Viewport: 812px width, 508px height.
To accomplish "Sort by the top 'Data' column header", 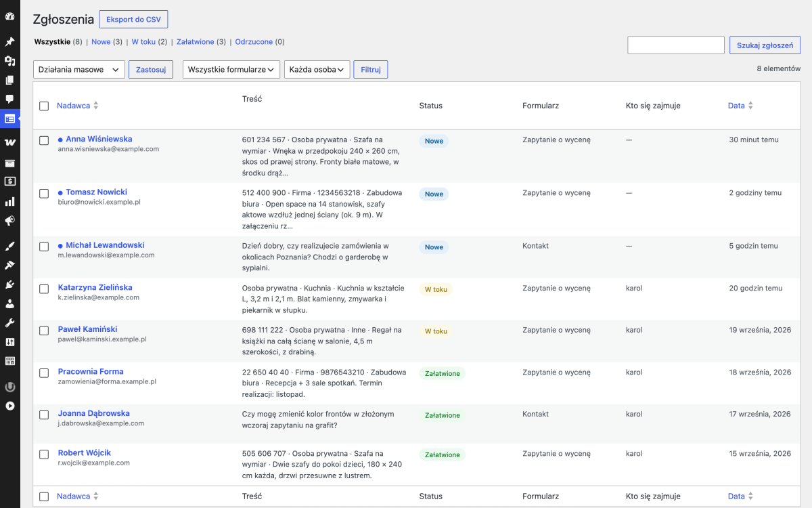I will 740,106.
